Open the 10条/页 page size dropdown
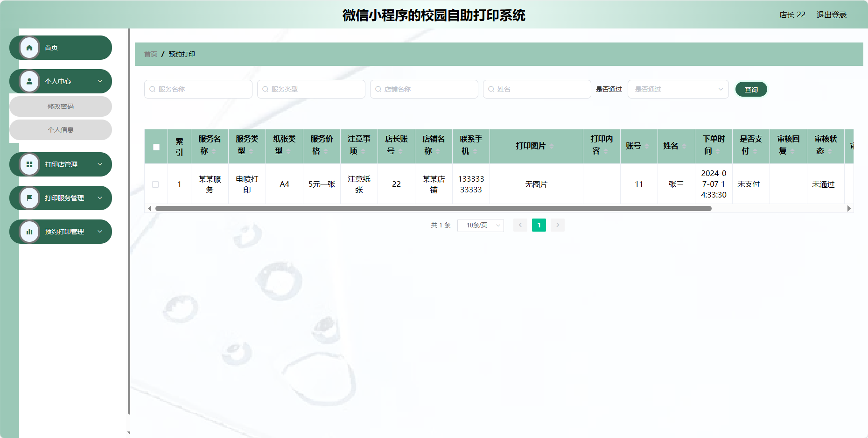Screen dimensions: 868x438 [481, 225]
